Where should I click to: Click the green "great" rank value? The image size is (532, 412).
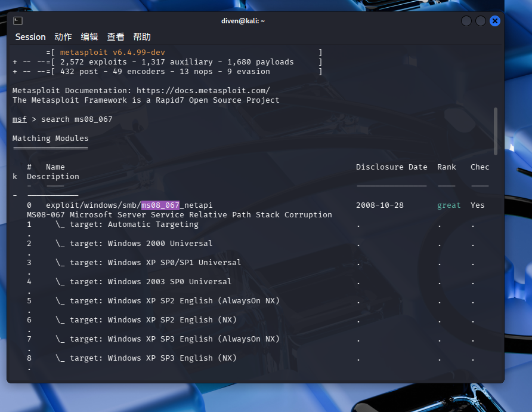tap(449, 205)
